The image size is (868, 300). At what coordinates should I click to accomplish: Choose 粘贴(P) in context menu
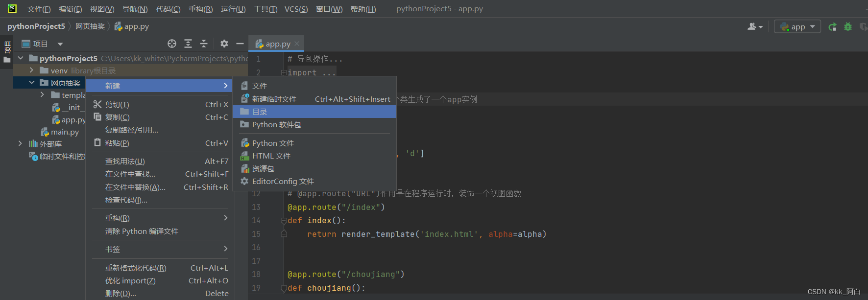point(160,143)
